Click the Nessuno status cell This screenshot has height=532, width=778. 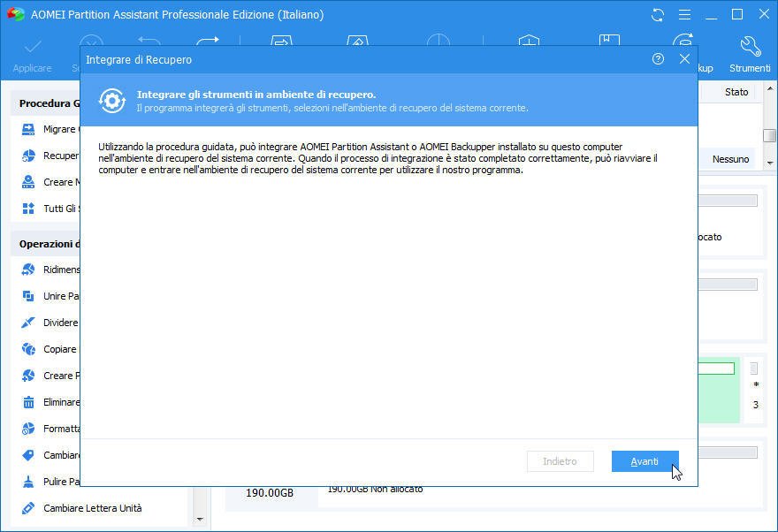[x=730, y=159]
